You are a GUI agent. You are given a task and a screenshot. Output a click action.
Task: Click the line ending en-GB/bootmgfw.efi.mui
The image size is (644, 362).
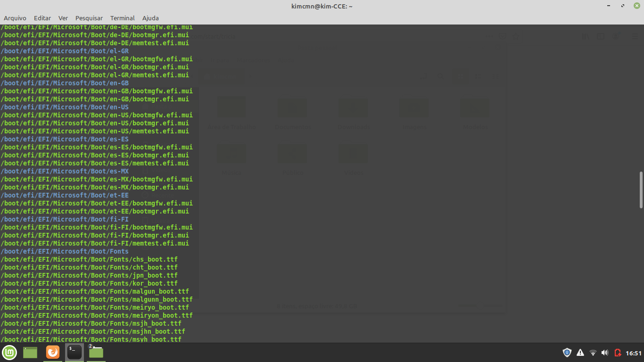point(97,91)
